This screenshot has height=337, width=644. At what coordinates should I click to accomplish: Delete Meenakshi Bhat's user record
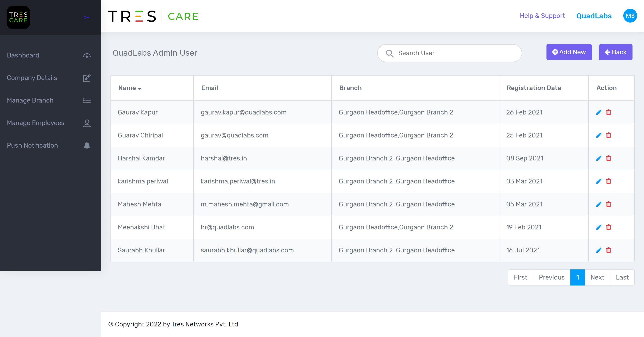[x=609, y=227]
